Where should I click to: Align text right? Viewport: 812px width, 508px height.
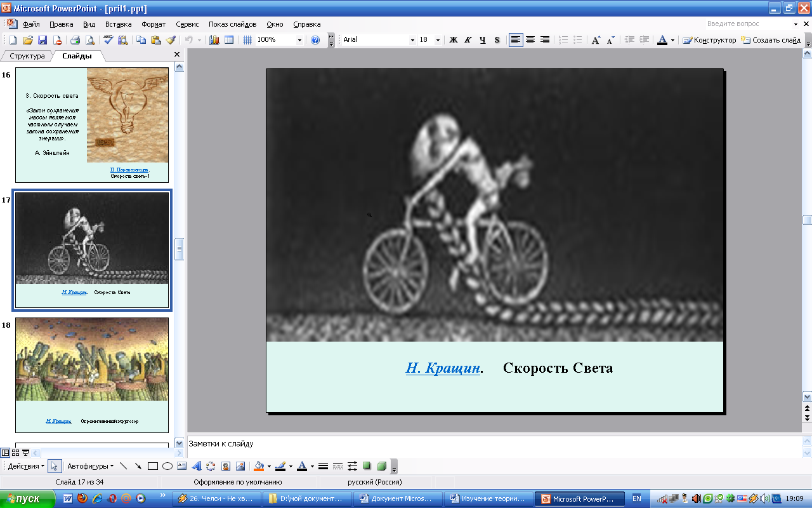tap(545, 39)
